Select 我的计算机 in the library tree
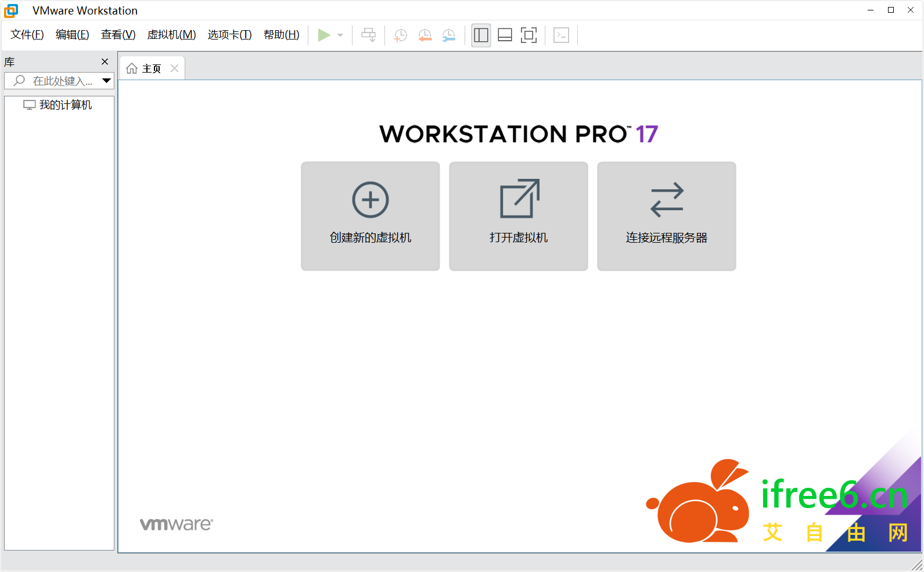This screenshot has width=924, height=572. point(65,105)
